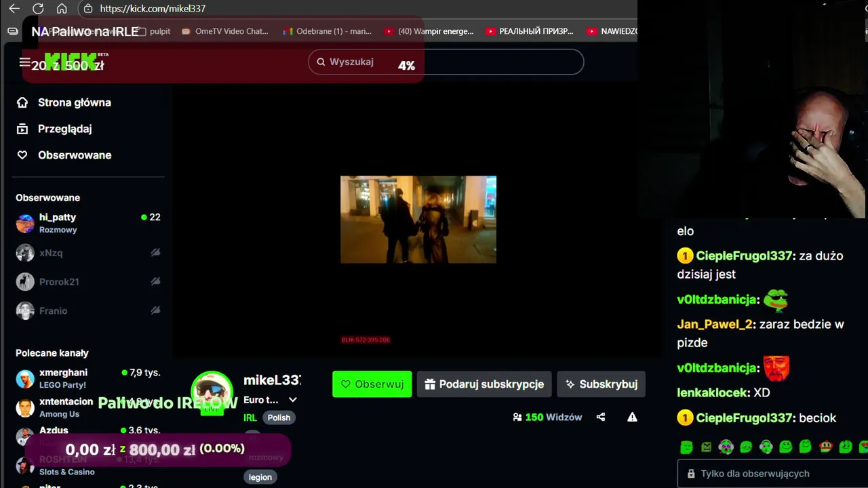The height and width of the screenshot is (488, 868).
Task: Click the Slots & Casino category text
Action: click(67, 472)
